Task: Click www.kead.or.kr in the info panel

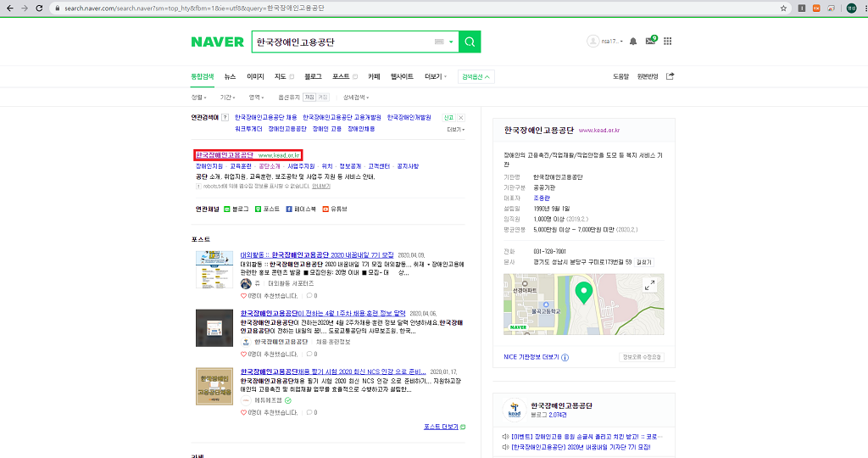Action: [x=599, y=131]
